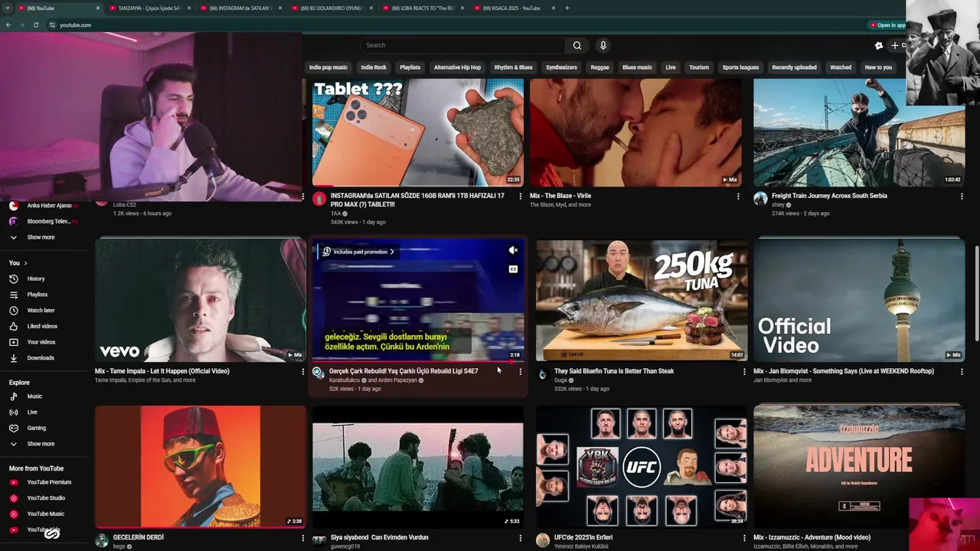Open Anka Haber Ajansı subscription
This screenshot has height=551, width=980.
coord(48,205)
